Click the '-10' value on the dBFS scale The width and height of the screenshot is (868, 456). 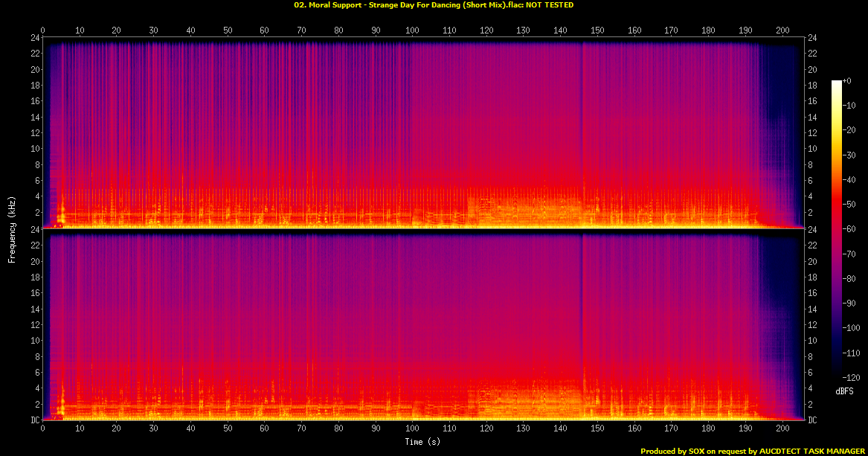tap(849, 105)
